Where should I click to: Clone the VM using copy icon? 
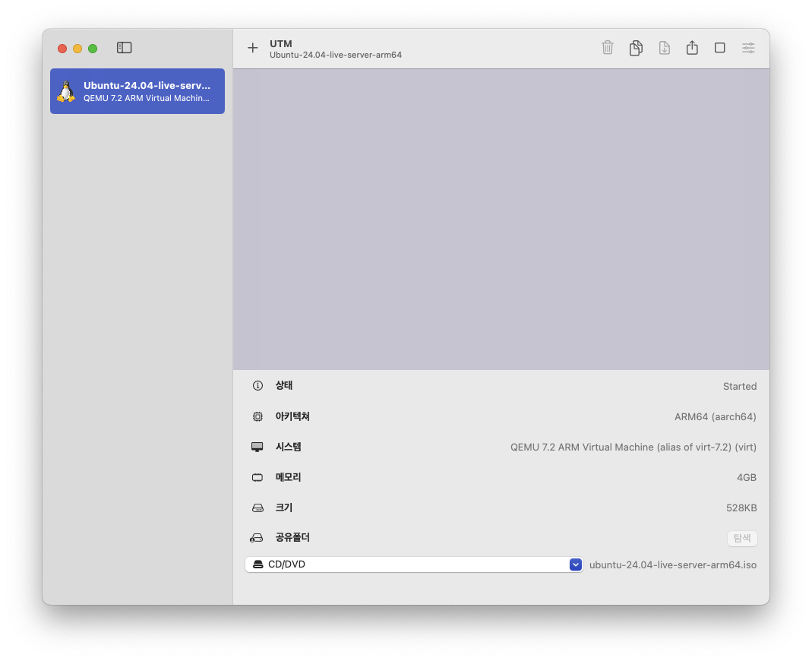point(636,48)
